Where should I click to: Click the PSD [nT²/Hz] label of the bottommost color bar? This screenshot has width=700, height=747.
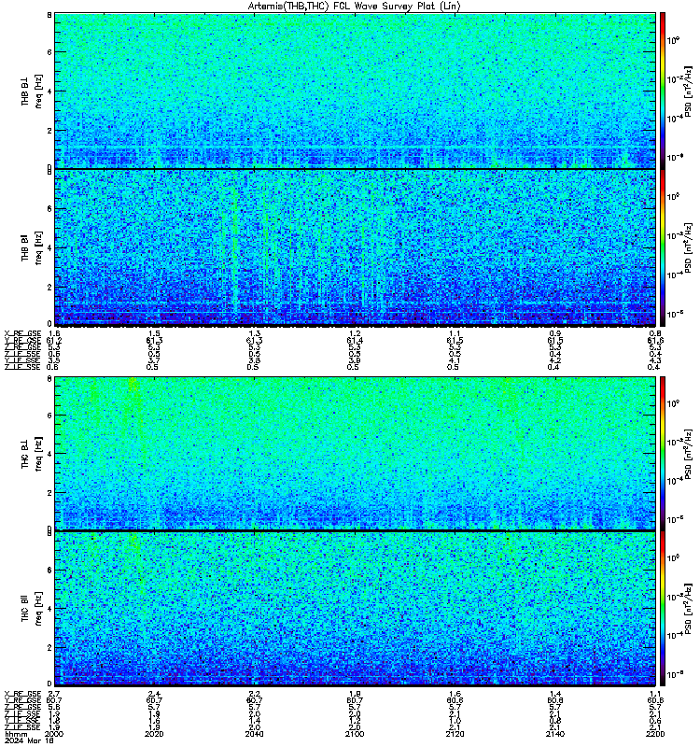click(x=689, y=609)
